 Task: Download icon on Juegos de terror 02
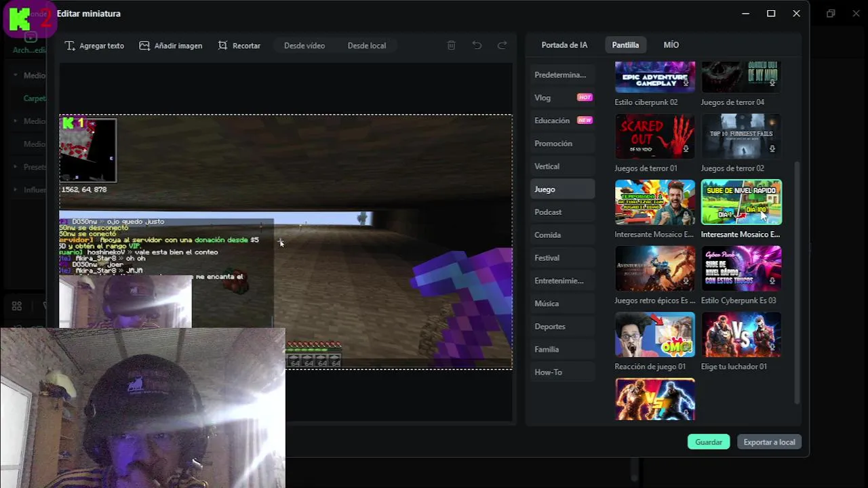tap(772, 149)
